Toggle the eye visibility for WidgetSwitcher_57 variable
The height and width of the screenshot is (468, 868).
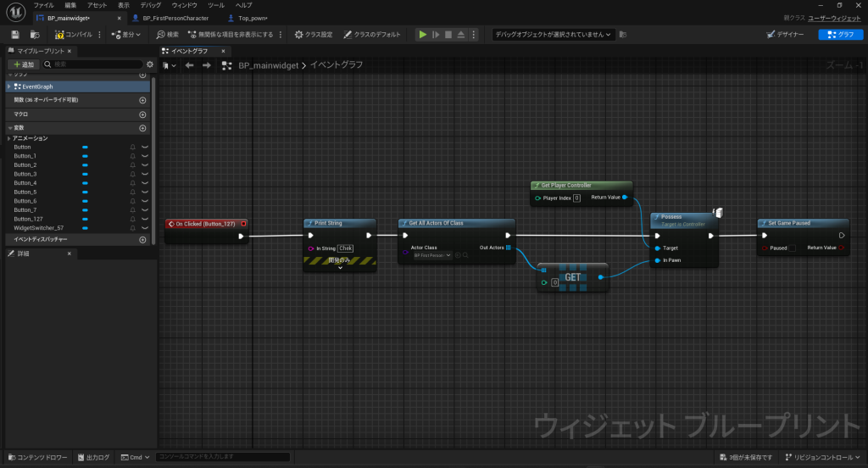pos(144,227)
